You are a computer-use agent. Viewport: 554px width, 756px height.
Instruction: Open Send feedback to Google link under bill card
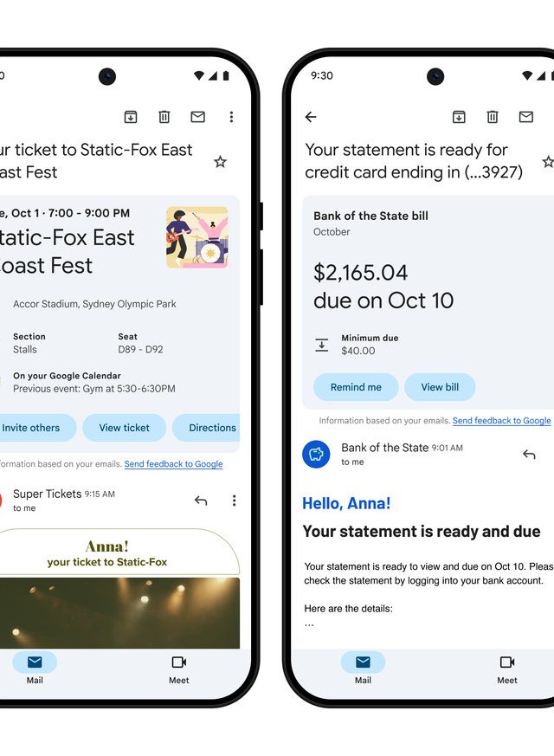pos(501,421)
